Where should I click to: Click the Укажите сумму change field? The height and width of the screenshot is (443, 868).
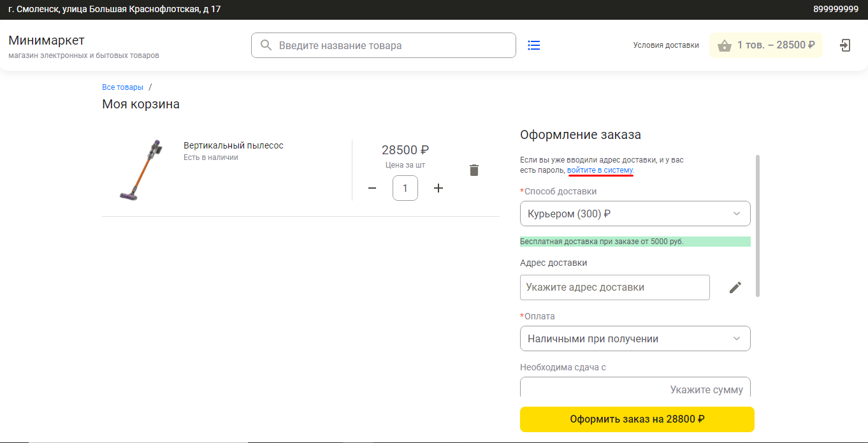635,389
